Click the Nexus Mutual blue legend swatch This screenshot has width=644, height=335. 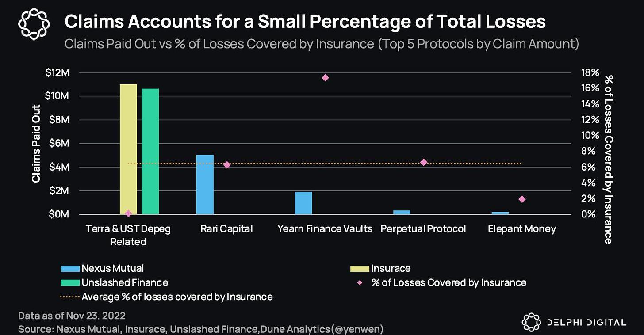click(70, 268)
